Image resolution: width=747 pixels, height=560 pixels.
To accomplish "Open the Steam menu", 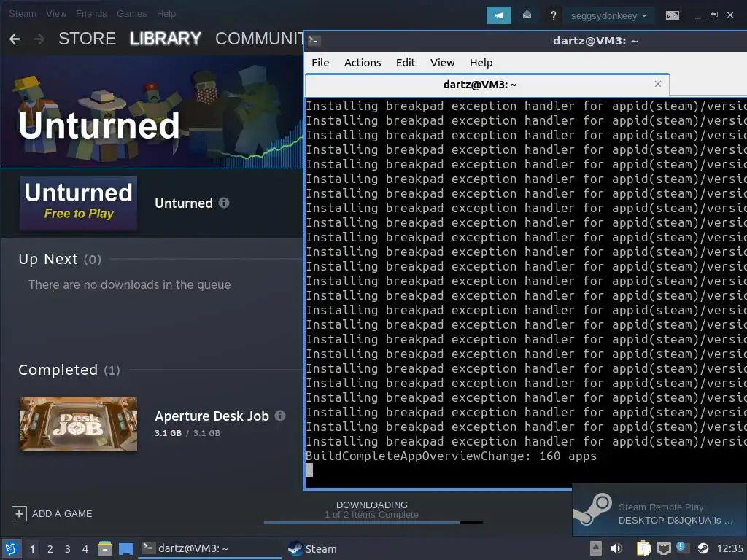I will 23,13.
